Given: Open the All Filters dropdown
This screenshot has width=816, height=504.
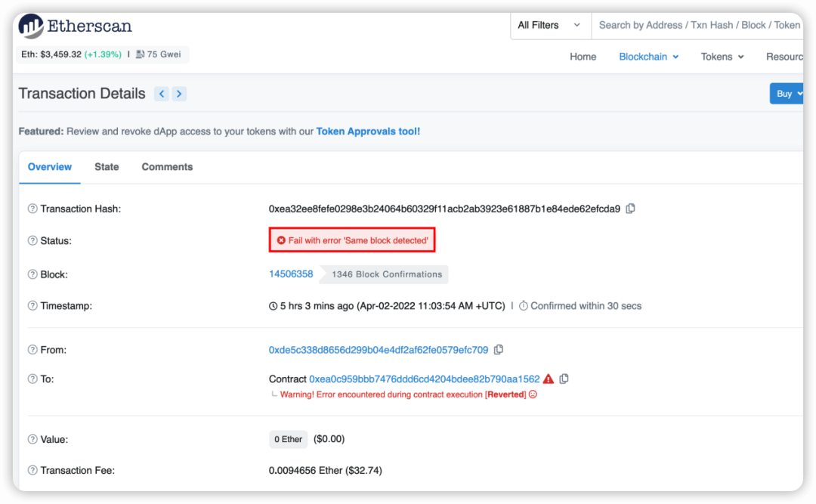Looking at the screenshot, I should click(x=549, y=25).
